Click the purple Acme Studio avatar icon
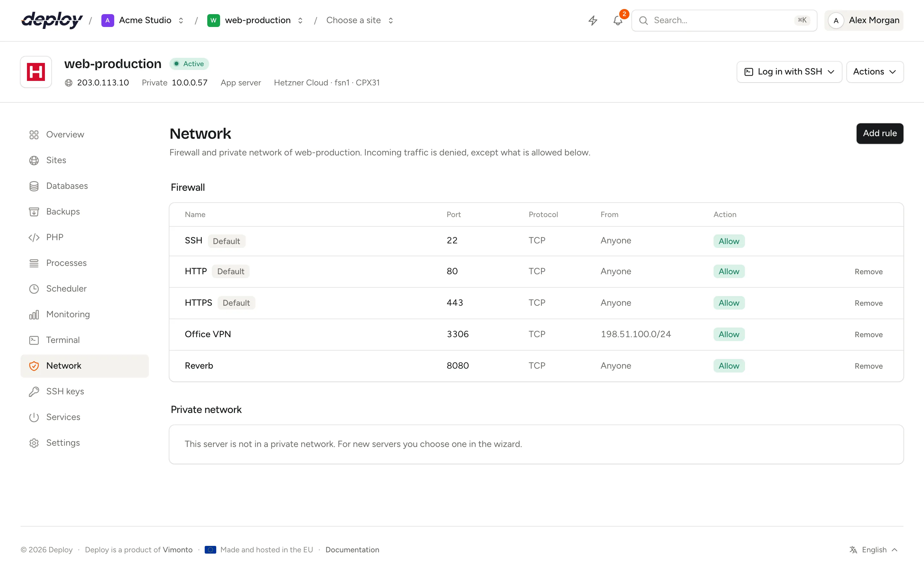 (x=107, y=20)
